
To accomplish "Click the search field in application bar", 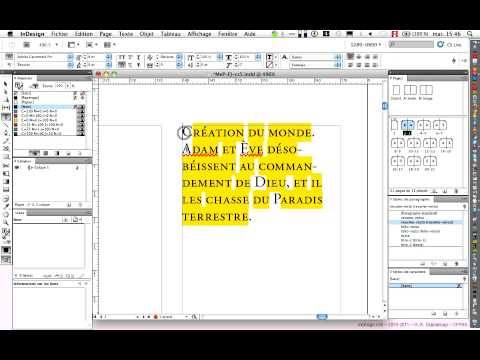I will pos(412,44).
